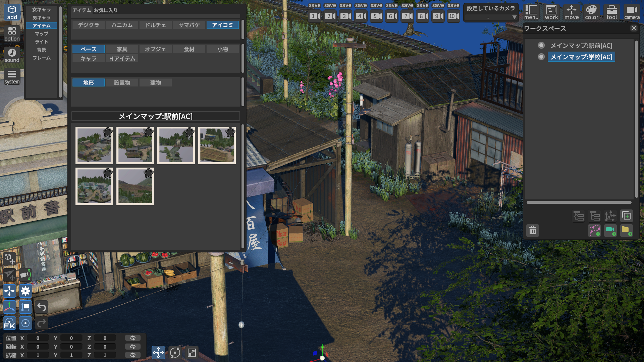This screenshot has width=644, height=362.
Task: Add a camera object to workspace
Action: pos(610,231)
